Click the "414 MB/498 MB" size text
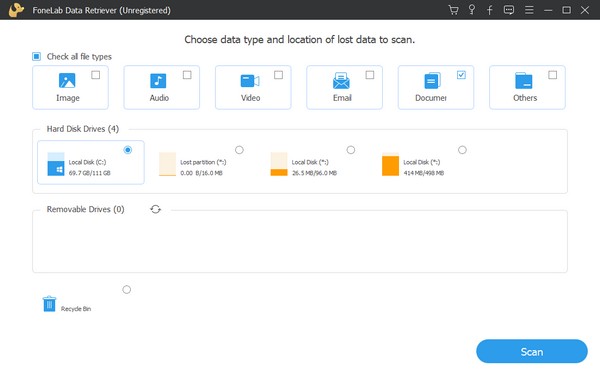 pyautogui.click(x=424, y=173)
